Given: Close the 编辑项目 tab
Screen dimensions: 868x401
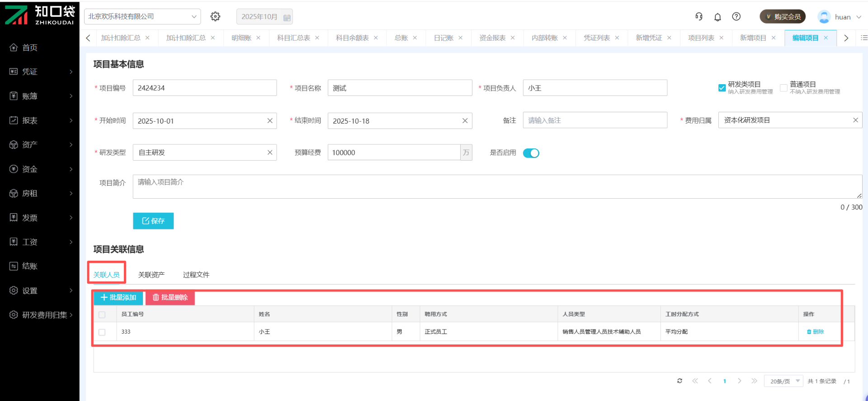Looking at the screenshot, I should pyautogui.click(x=826, y=38).
